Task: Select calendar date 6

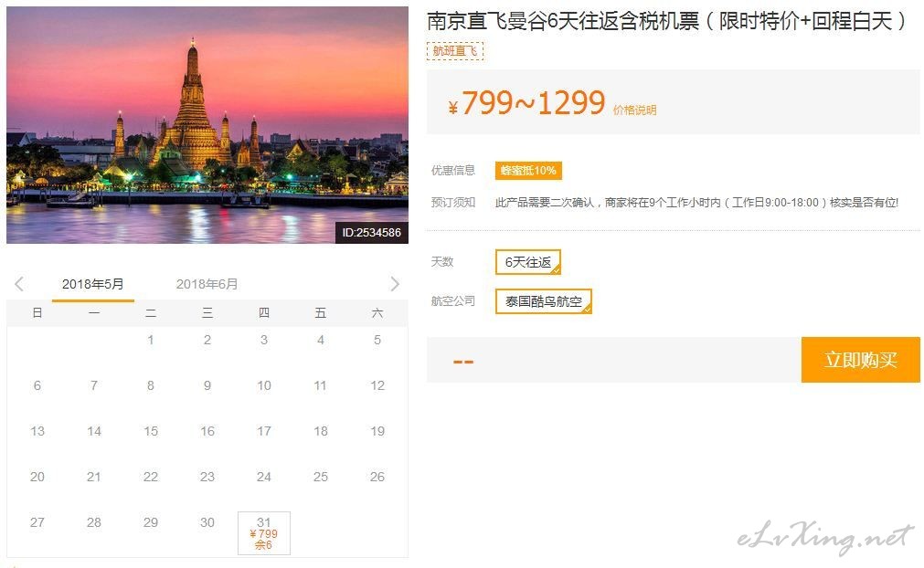Action: click(x=37, y=385)
